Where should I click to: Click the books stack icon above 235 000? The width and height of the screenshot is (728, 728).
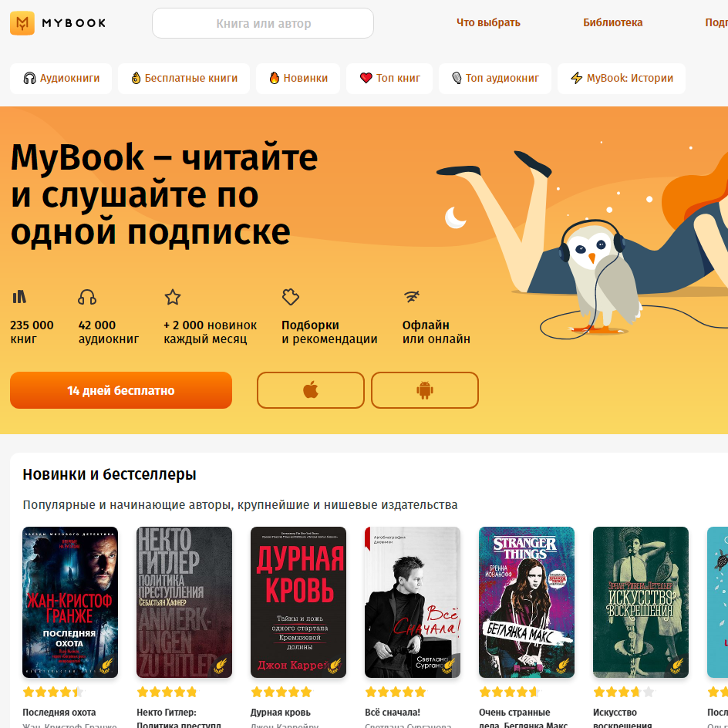pyautogui.click(x=19, y=297)
